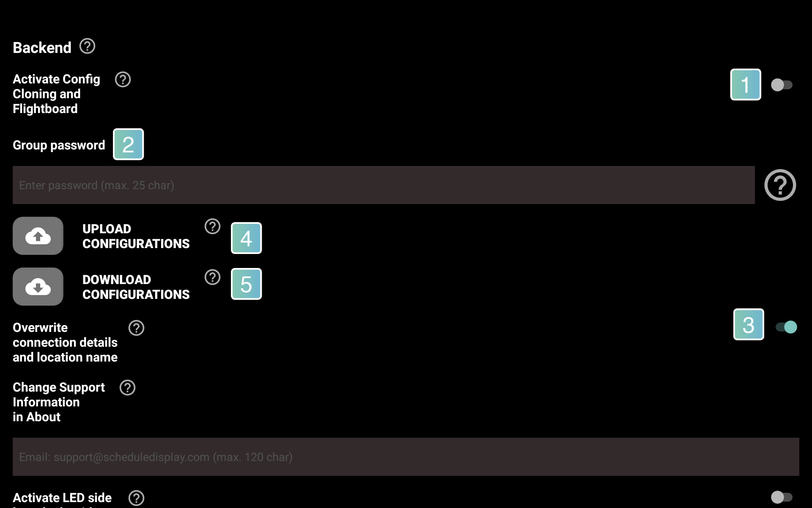
Task: Click the download configurations icon
Action: (38, 286)
